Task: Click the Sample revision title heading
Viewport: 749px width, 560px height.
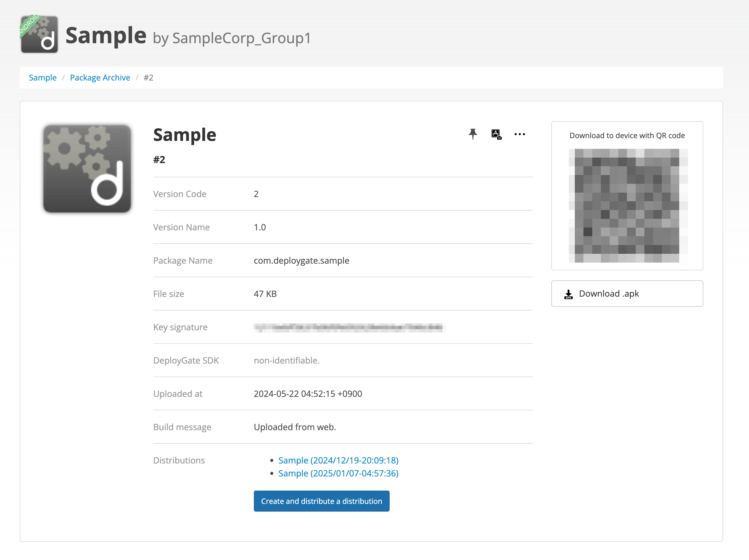Action: click(x=184, y=135)
